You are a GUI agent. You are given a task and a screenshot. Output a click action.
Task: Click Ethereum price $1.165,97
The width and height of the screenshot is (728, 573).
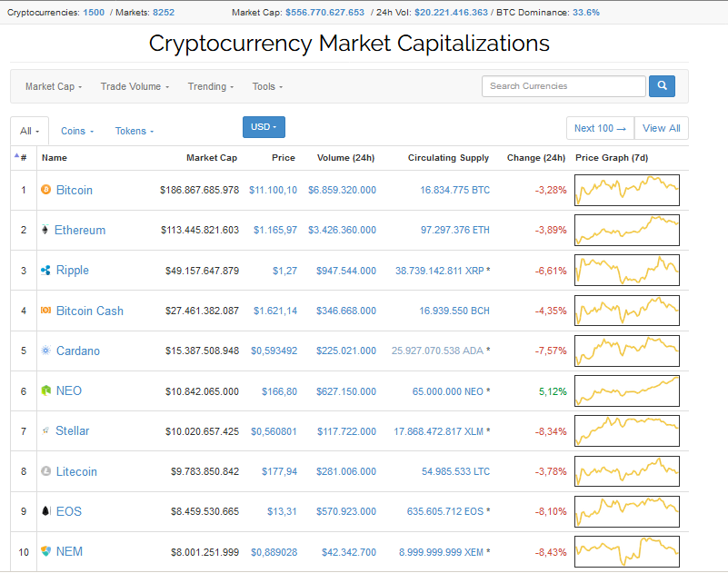pyautogui.click(x=275, y=230)
